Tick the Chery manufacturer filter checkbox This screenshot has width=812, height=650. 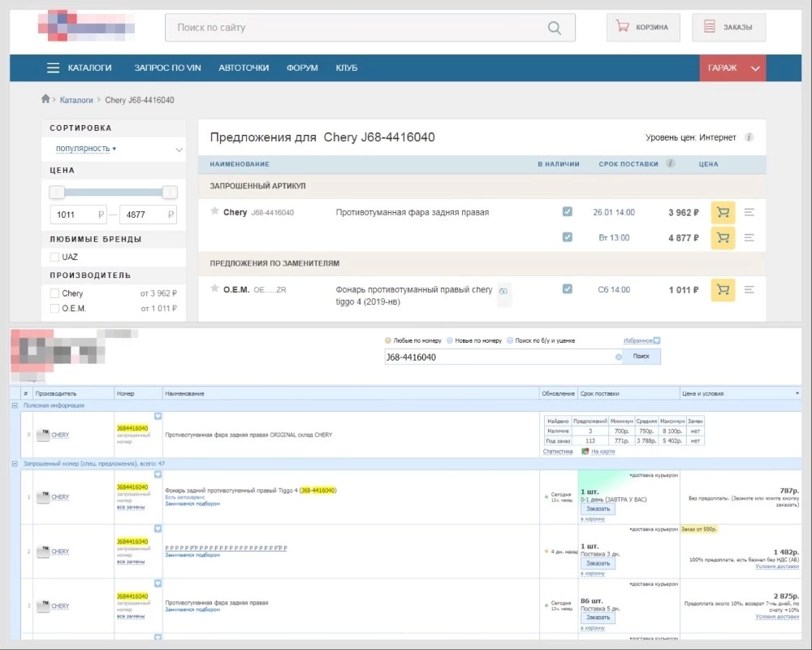pyautogui.click(x=54, y=293)
